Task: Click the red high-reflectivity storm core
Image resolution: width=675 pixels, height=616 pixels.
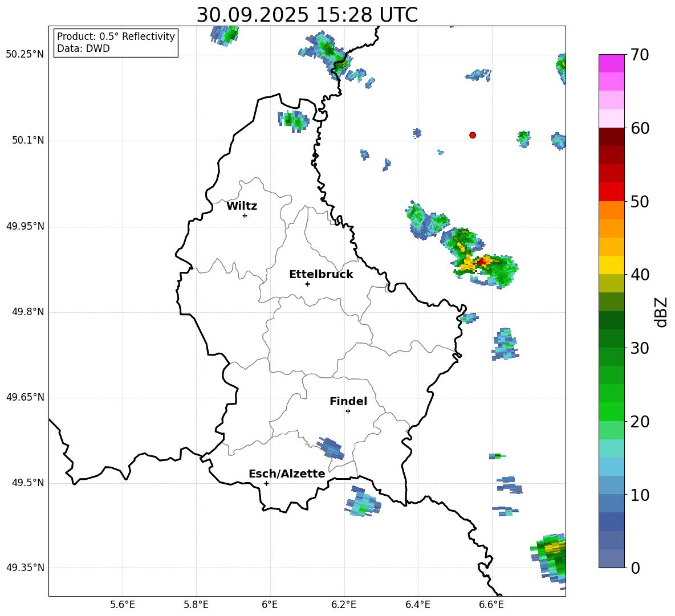Action: click(482, 262)
